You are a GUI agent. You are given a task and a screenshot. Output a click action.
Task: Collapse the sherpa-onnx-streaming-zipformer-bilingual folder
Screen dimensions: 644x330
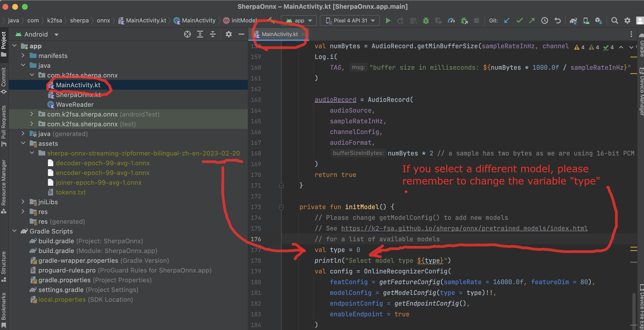click(x=32, y=153)
